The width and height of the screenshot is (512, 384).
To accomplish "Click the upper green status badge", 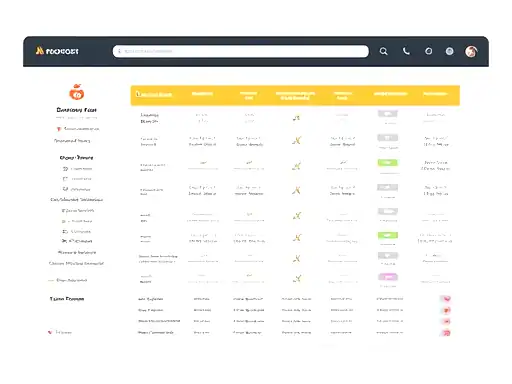I will pyautogui.click(x=387, y=163).
